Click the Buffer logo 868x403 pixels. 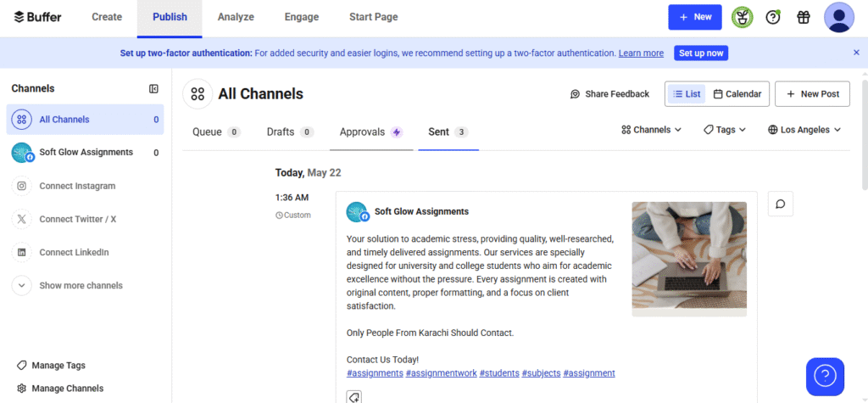(37, 17)
